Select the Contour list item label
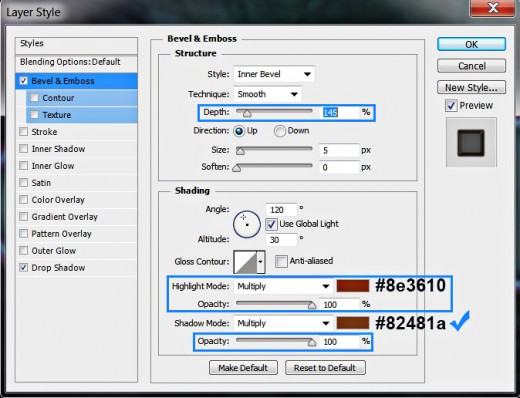The image size is (520, 398). [58, 98]
